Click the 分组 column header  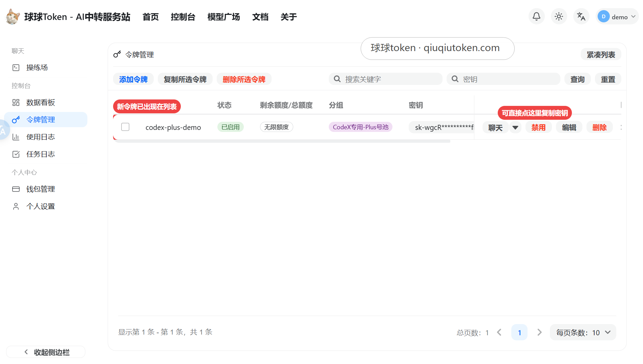pyautogui.click(x=336, y=105)
